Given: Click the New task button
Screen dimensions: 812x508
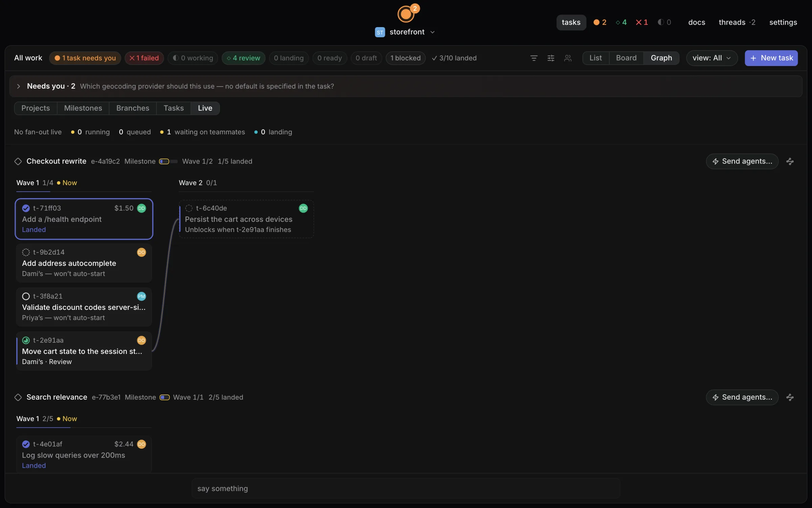Looking at the screenshot, I should pos(771,58).
